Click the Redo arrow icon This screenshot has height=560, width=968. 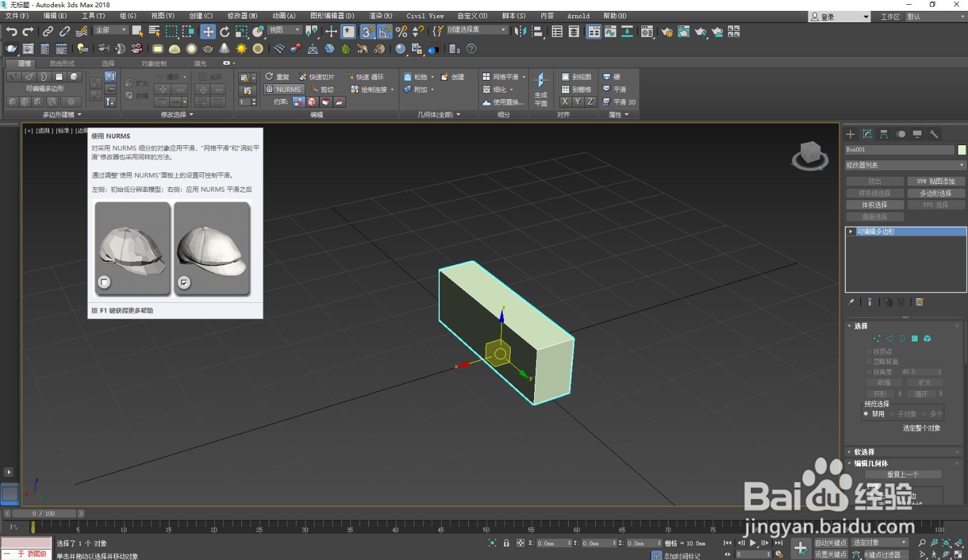click(28, 31)
